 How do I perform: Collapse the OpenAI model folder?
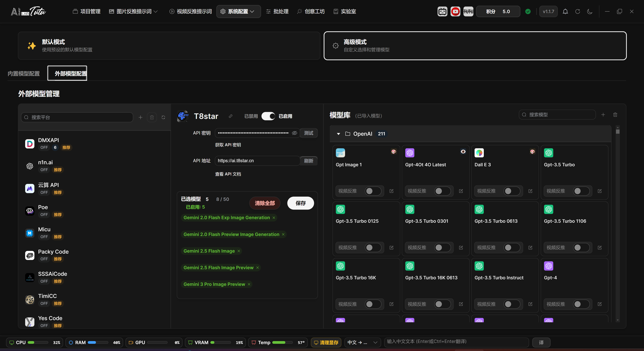[x=339, y=134]
